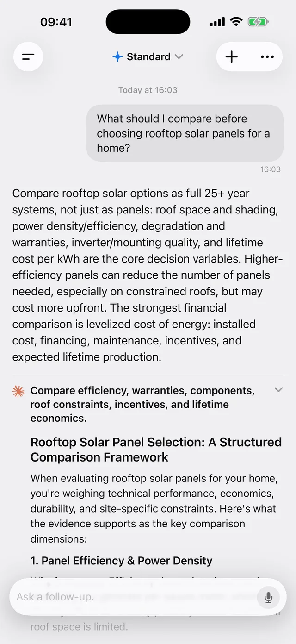The width and height of the screenshot is (296, 644).
Task: Tap the Panel Efficiency & Power Density heading
Action: pyautogui.click(x=121, y=561)
